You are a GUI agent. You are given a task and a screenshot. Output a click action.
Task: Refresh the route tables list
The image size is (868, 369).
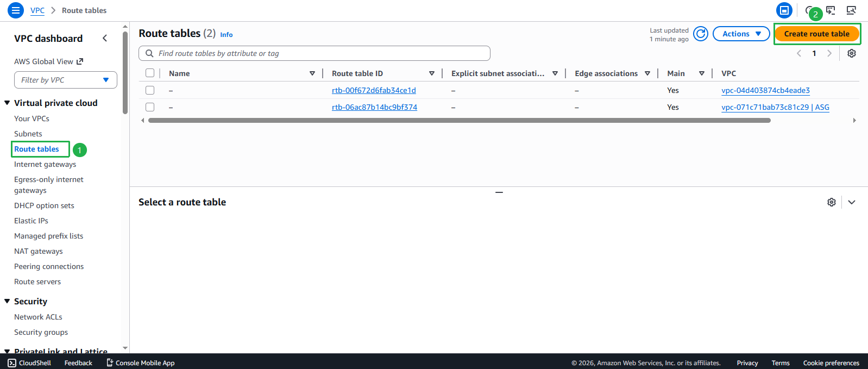pyautogui.click(x=701, y=34)
